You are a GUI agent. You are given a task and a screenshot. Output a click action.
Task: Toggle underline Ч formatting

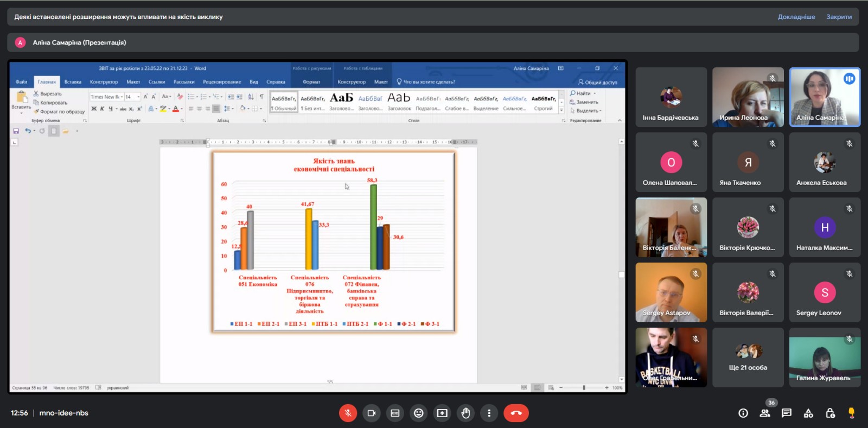(111, 108)
